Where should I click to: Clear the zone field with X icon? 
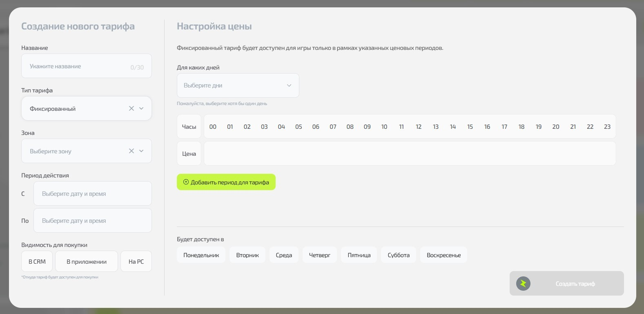tap(131, 151)
